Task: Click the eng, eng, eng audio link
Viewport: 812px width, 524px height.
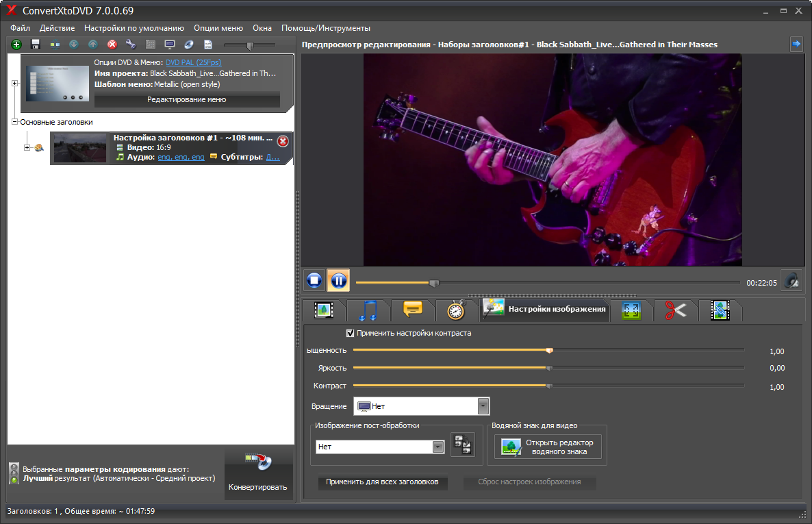Action: point(181,157)
